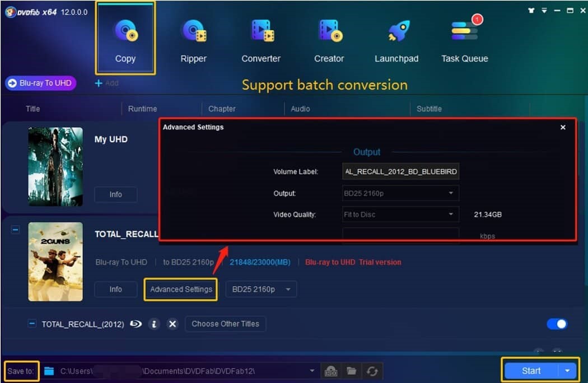Click the Blu-ray To UHD mode pill
Viewport: 588px width, 383px height.
tap(40, 83)
